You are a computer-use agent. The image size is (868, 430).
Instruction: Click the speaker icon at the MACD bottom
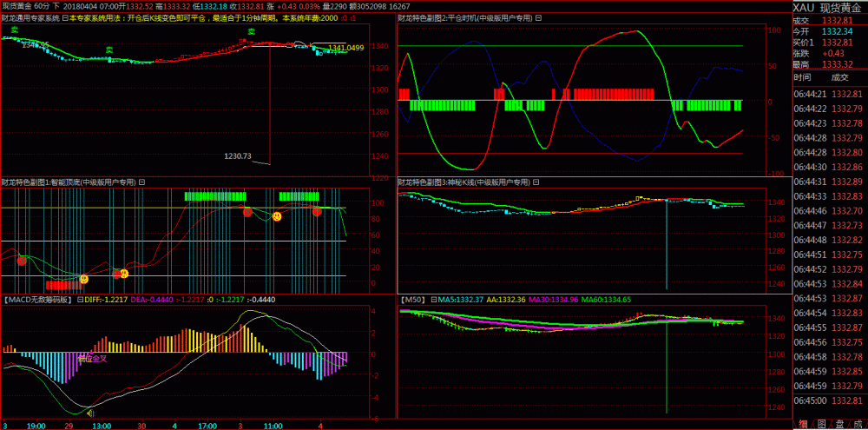click(91, 413)
